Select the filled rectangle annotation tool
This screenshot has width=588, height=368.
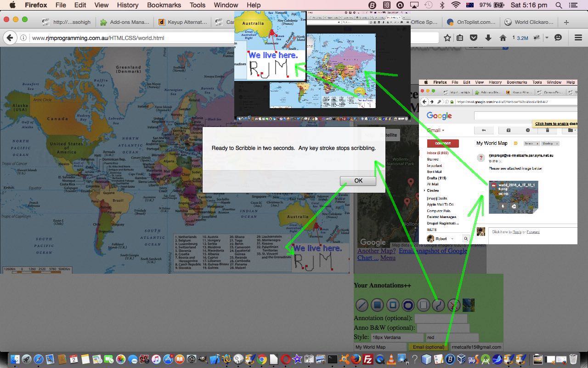click(x=377, y=305)
